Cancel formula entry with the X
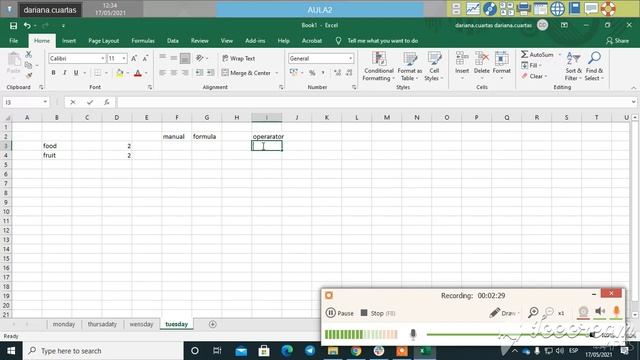 coord(73,102)
